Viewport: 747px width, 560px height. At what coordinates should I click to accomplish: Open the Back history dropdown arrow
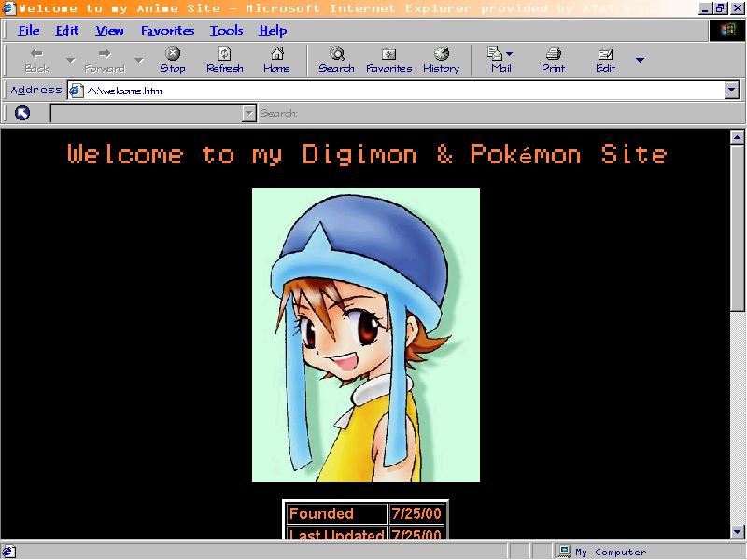(70, 61)
